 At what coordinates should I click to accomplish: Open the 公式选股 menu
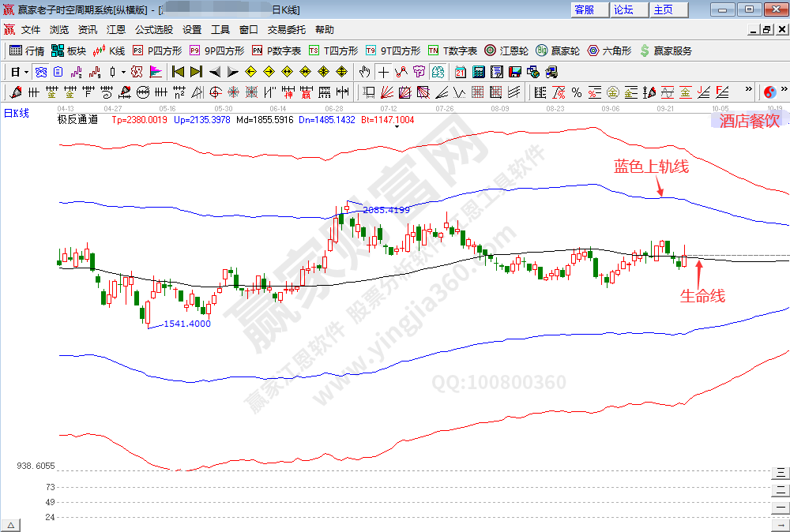pos(153,30)
